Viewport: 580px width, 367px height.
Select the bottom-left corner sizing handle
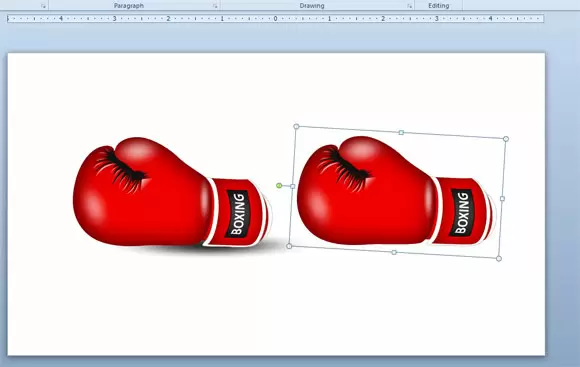pos(289,246)
